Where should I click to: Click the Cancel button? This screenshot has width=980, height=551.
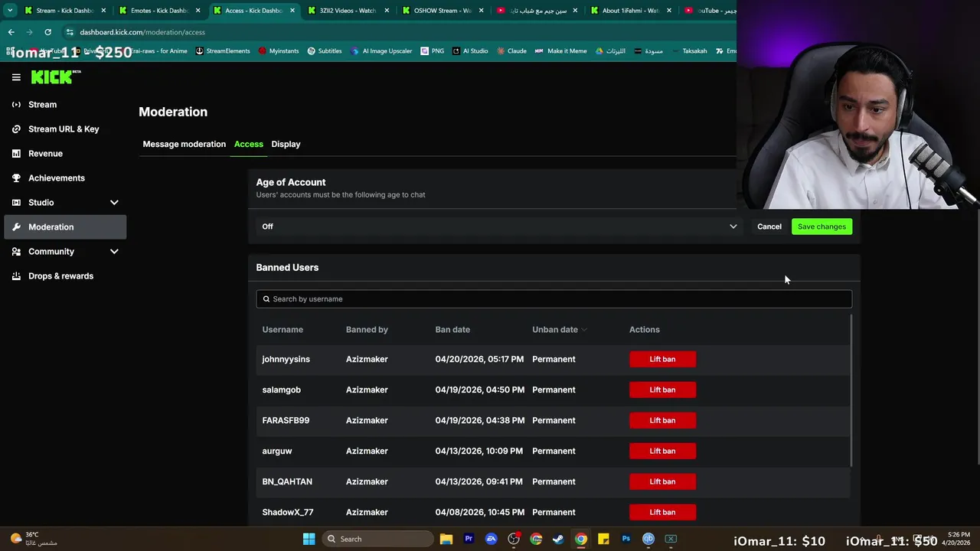pos(769,227)
